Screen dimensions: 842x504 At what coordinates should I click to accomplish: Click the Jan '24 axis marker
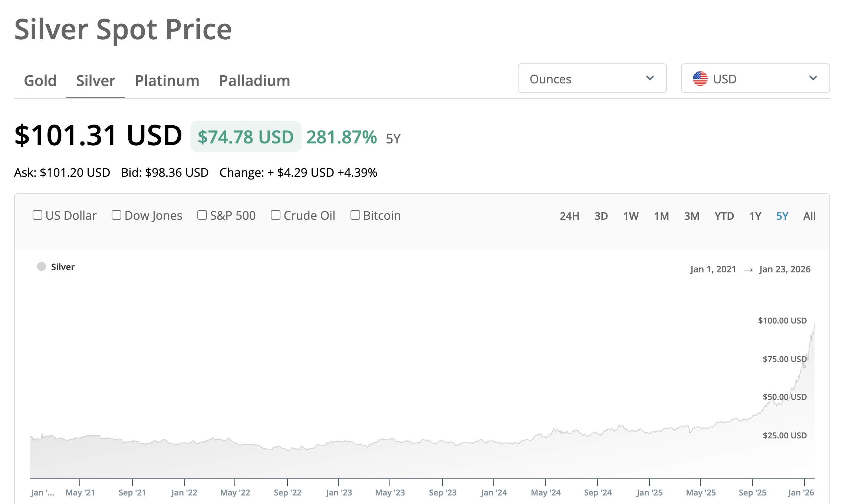pyautogui.click(x=494, y=493)
